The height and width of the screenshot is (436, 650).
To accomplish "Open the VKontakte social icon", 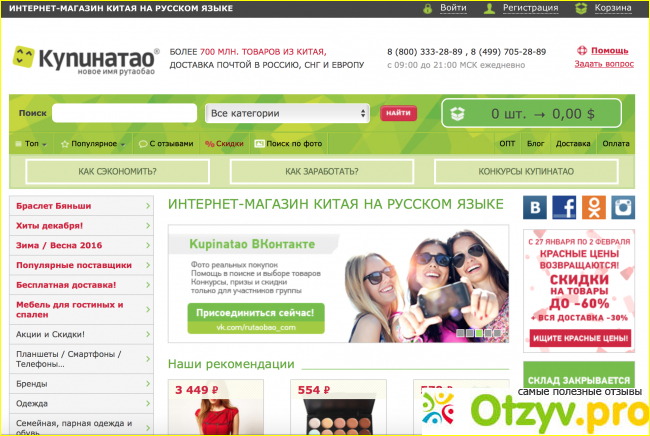I will tap(536, 207).
